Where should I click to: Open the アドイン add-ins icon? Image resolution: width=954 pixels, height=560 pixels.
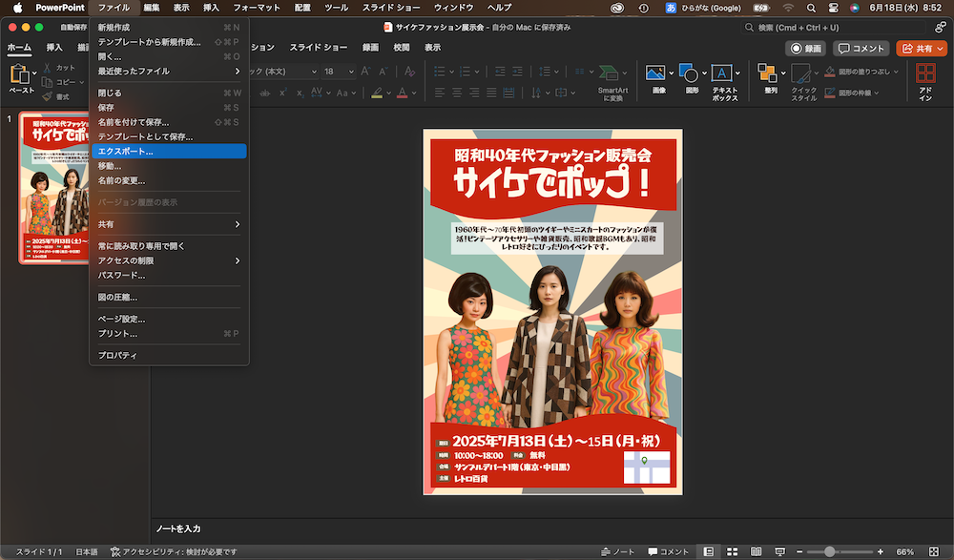(925, 81)
